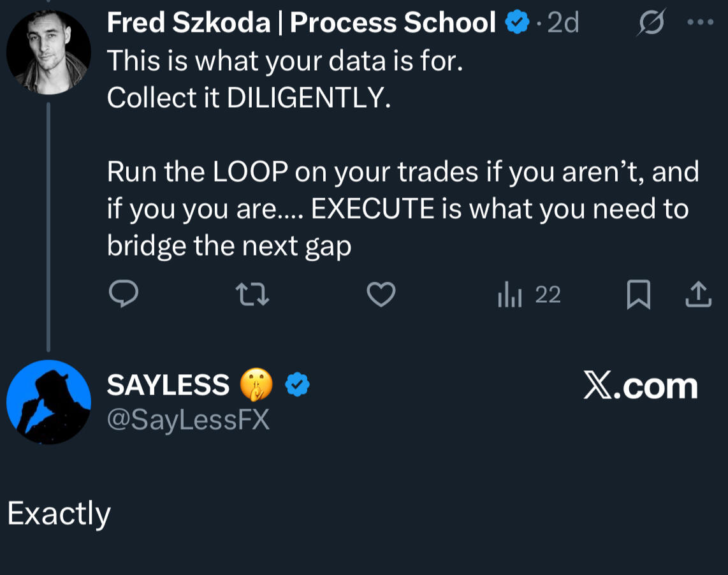Viewport: 728px width, 575px height.
Task: Like the post with the heart icon
Action: point(381,295)
